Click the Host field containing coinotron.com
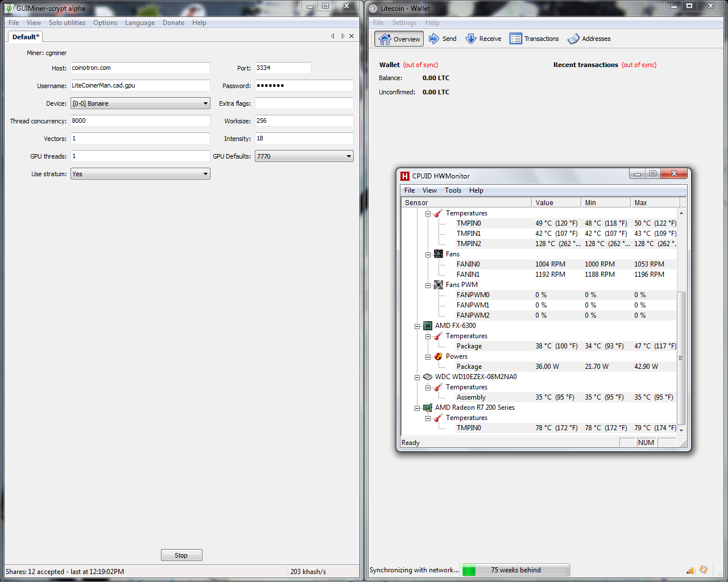Screen dimensions: 728x582 [x=140, y=68]
